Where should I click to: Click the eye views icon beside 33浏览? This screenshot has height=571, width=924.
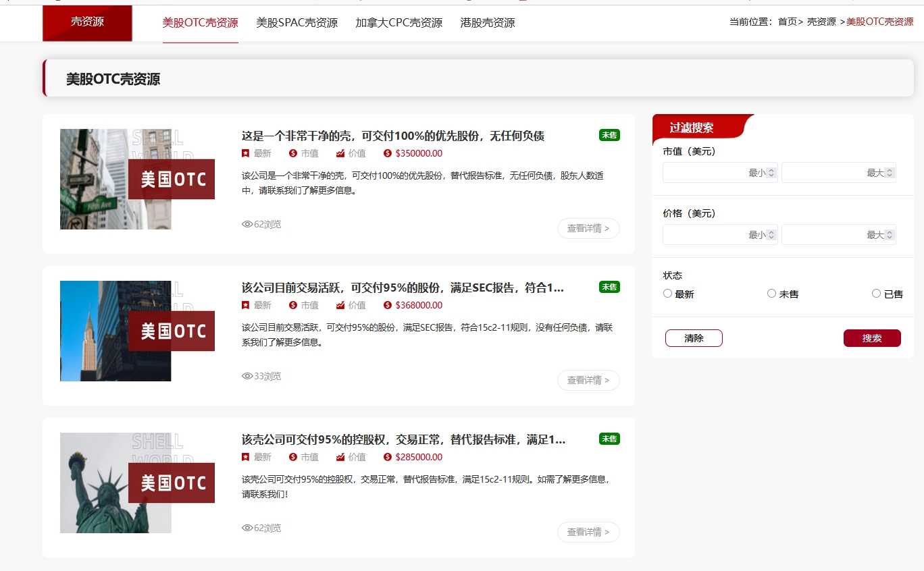(247, 376)
